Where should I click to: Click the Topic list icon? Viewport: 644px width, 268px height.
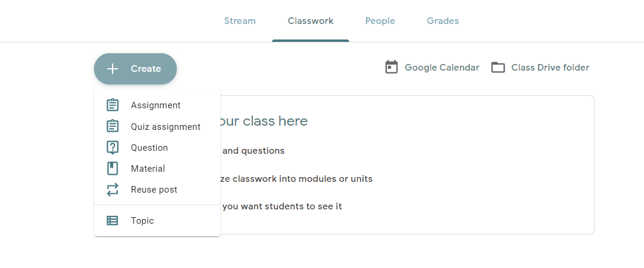tap(113, 221)
